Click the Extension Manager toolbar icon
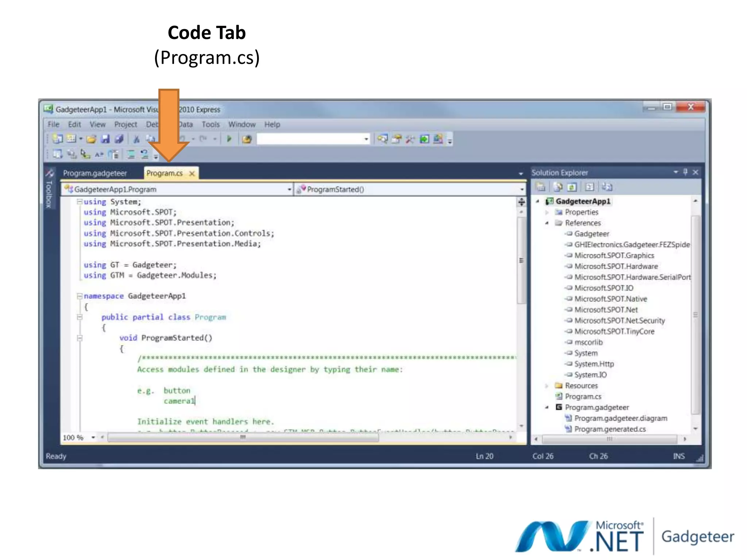Screen dimensions: 747x560 (438, 139)
